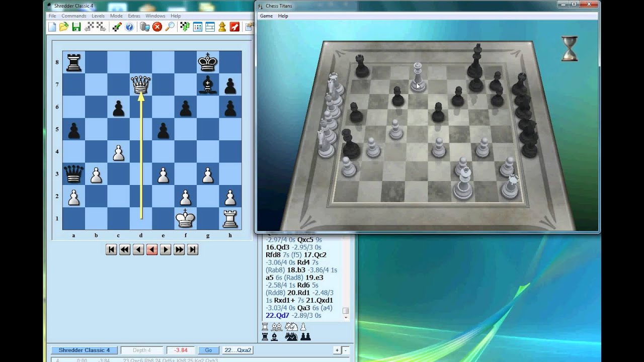The image size is (644, 362).
Task: Click the -3.84 evaluation field
Action: [181, 350]
